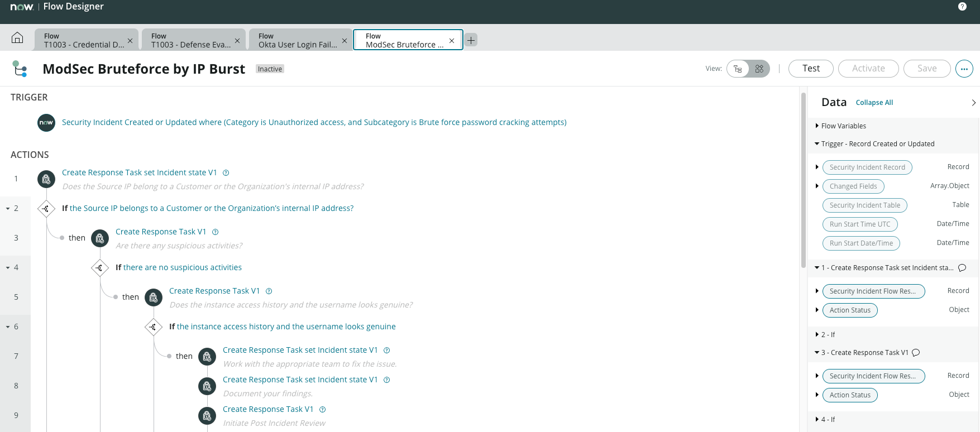The width and height of the screenshot is (980, 432).
Task: Close the 'T1003 - Defense Eva...' tab
Action: point(237,41)
